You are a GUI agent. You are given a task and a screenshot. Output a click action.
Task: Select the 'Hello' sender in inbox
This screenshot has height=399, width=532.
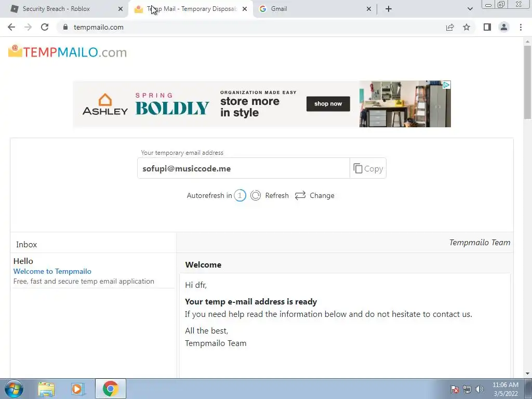(x=23, y=261)
